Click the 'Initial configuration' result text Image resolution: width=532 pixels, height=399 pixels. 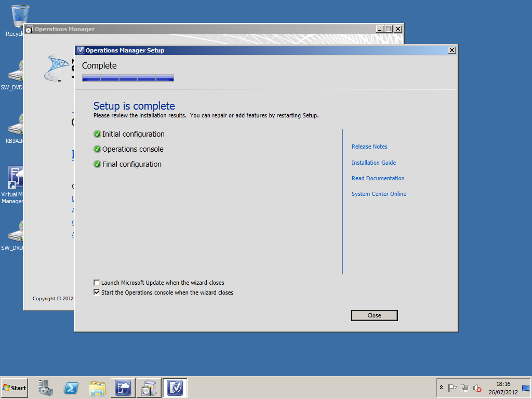(134, 134)
